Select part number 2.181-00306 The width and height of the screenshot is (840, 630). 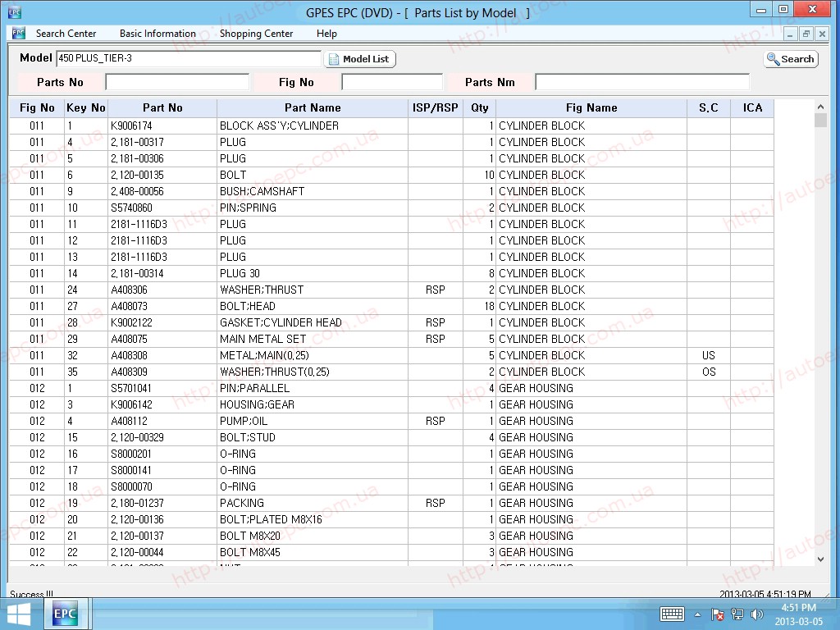click(x=137, y=158)
